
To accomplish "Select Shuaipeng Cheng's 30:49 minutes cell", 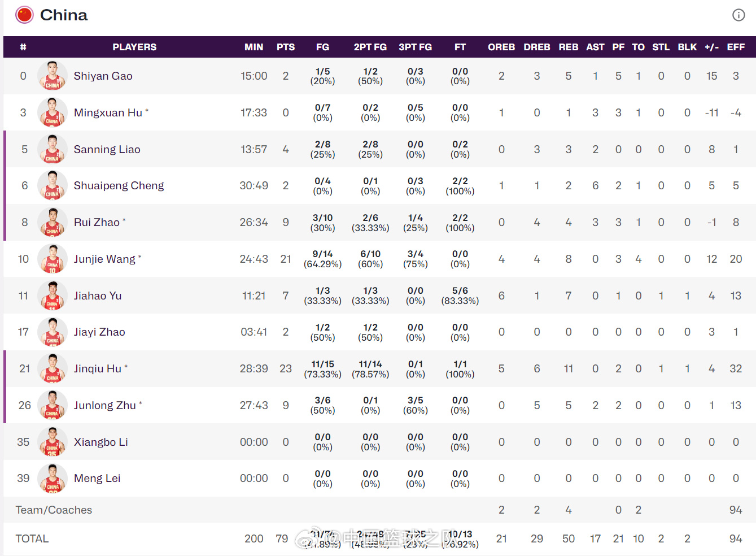I will pos(254,185).
